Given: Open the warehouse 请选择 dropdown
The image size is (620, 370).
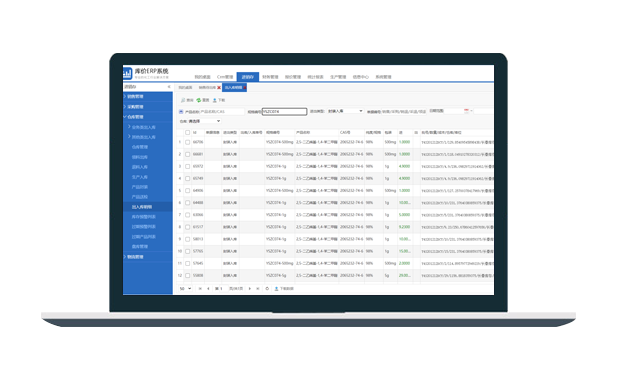Looking at the screenshot, I should (x=204, y=121).
